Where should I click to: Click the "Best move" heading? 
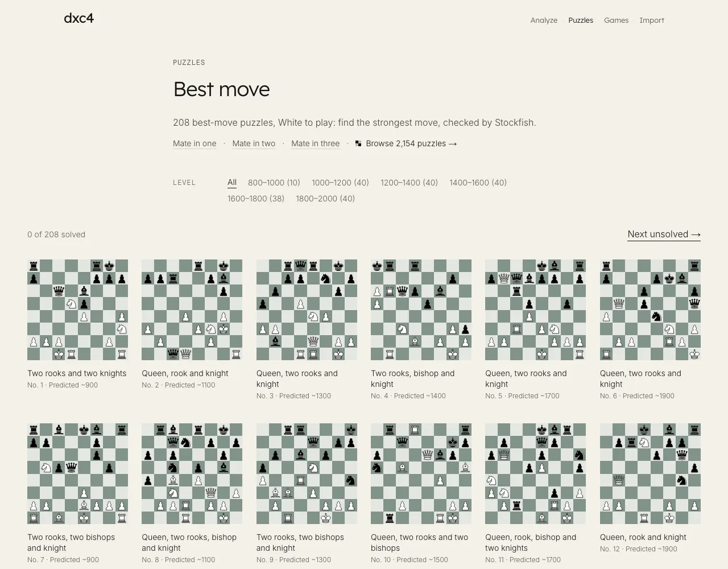(x=221, y=89)
